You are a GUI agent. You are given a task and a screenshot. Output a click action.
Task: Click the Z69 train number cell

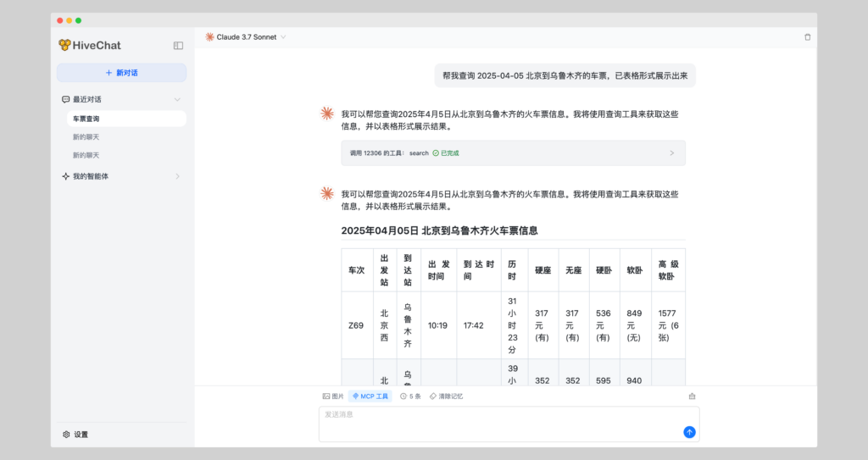[356, 325]
